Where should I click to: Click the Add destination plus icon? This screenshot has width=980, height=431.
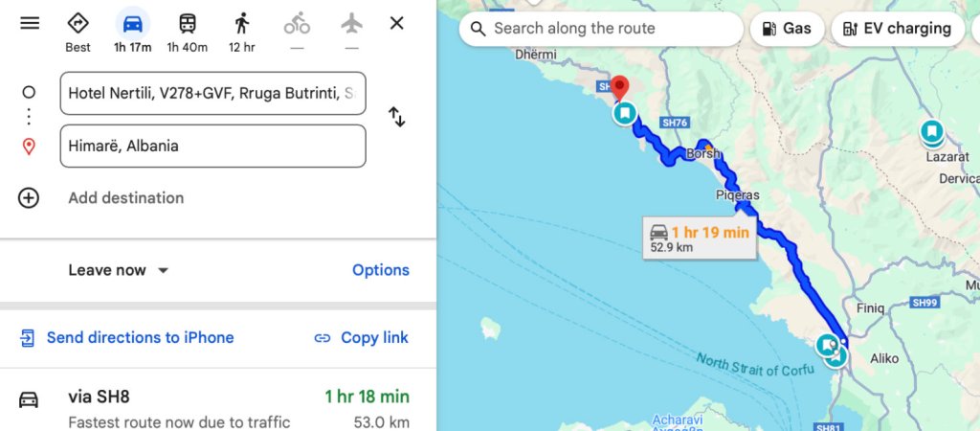29,198
